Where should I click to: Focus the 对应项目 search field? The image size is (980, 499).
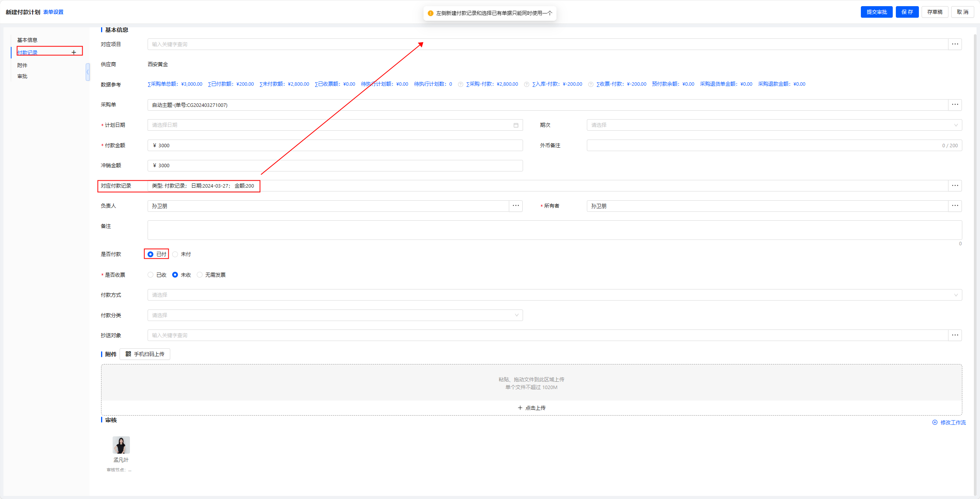(548, 44)
